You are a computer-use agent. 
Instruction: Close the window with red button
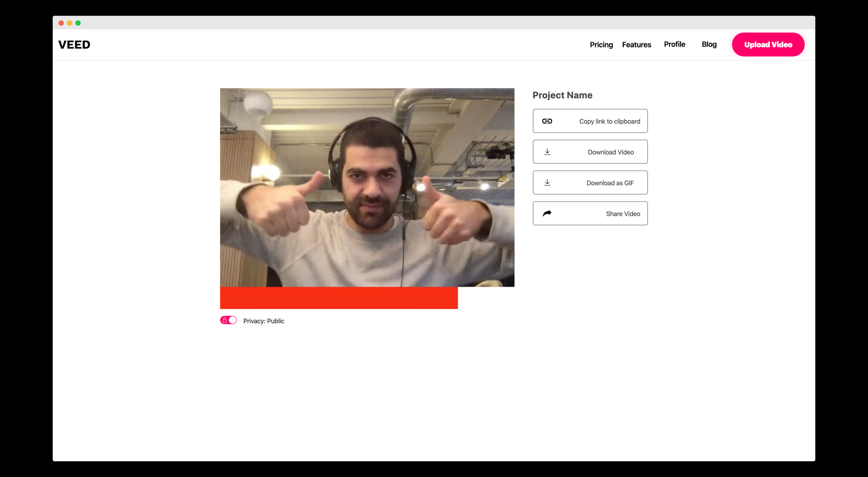(61, 23)
